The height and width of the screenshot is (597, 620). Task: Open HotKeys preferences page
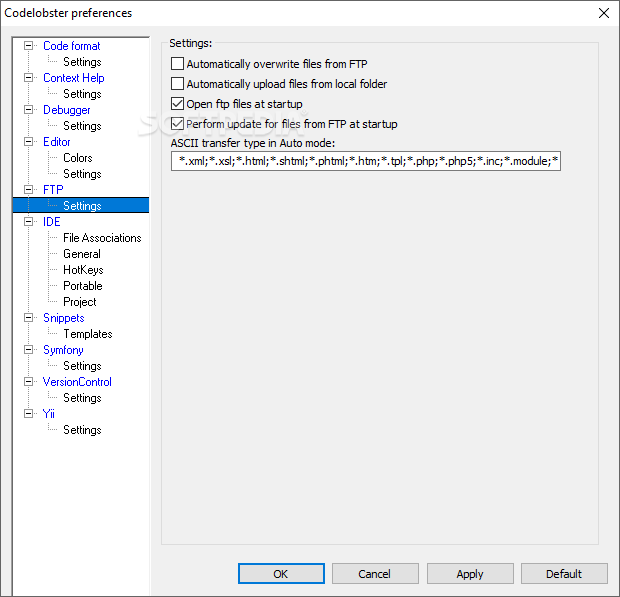pos(83,270)
